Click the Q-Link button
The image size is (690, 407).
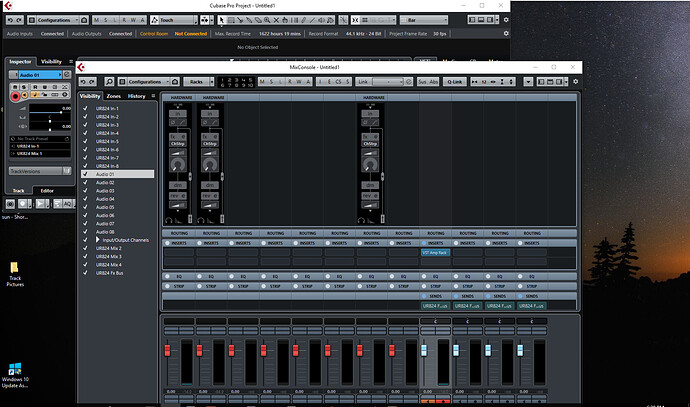455,82
